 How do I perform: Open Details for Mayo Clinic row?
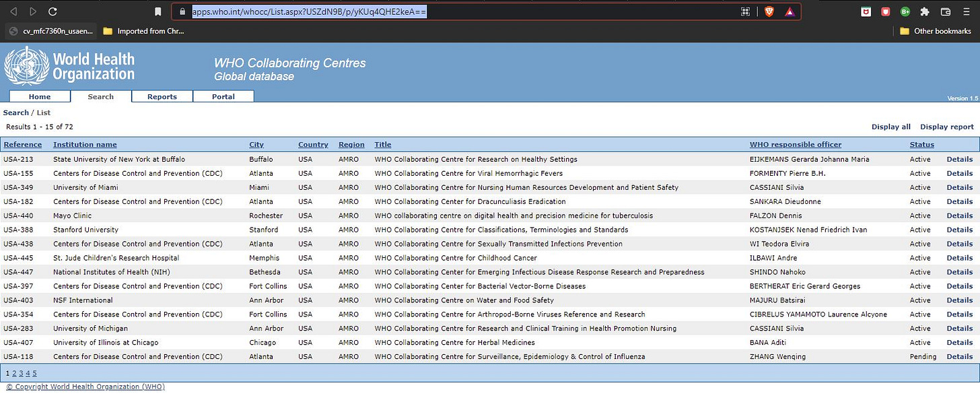(x=960, y=215)
